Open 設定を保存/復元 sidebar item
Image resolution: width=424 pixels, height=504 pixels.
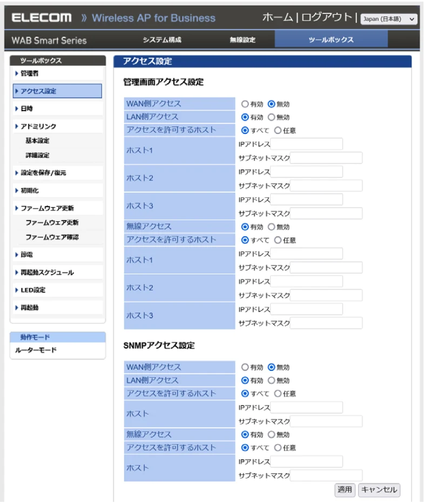[x=58, y=173]
